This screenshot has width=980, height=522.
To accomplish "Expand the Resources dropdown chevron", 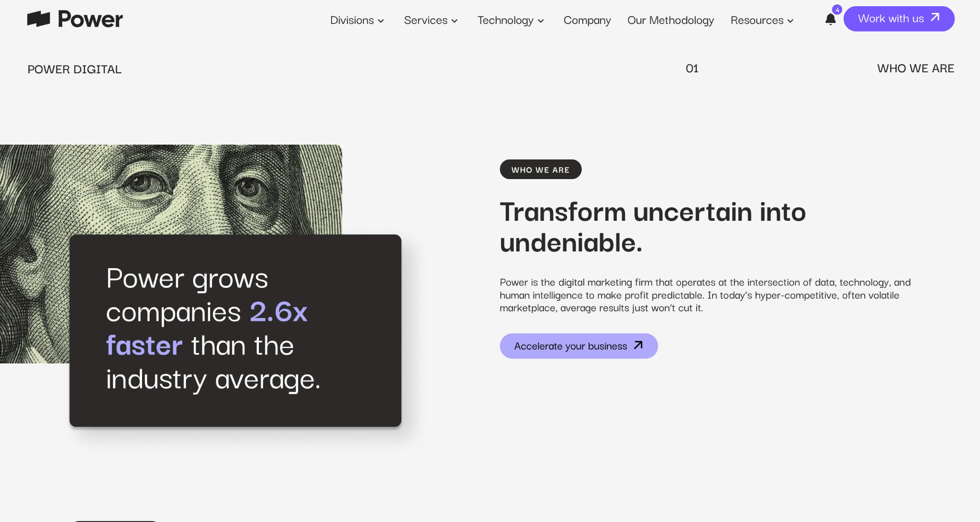I will point(791,21).
